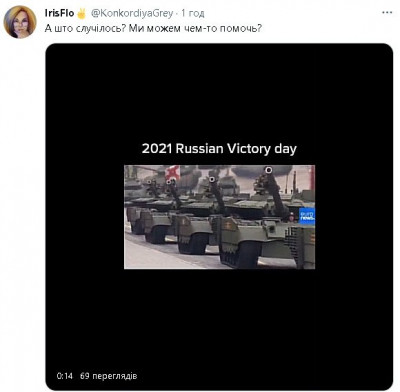The width and height of the screenshot is (400, 392).
Task: Click the black area above the video caption
Action: [x=219, y=92]
